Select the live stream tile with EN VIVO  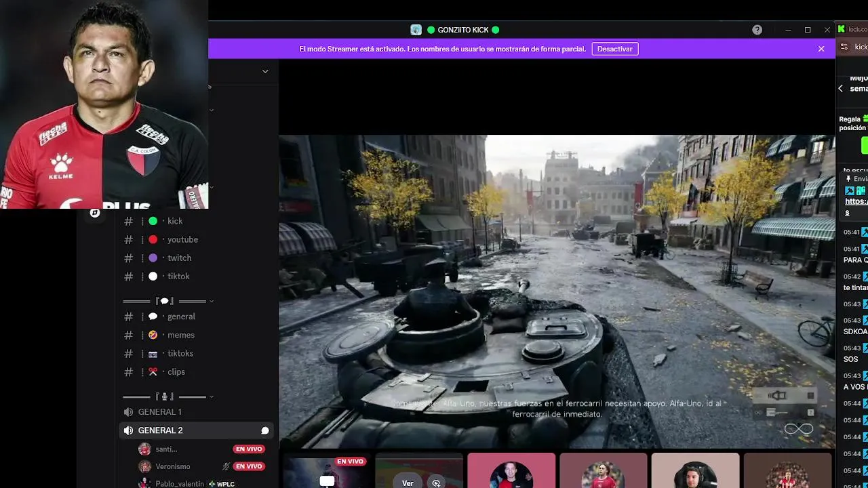(x=326, y=471)
